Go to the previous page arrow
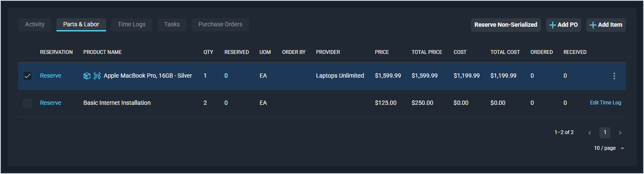Viewport: 644px width, 174px height. 590,133
